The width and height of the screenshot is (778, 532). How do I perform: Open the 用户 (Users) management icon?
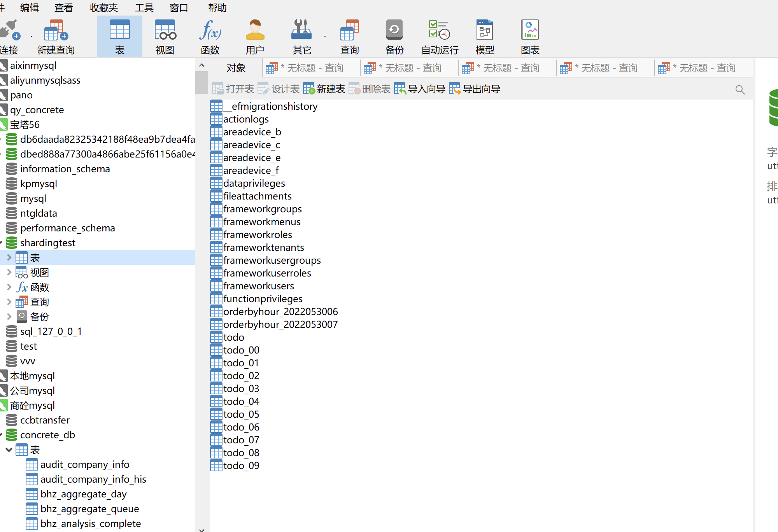click(x=255, y=36)
